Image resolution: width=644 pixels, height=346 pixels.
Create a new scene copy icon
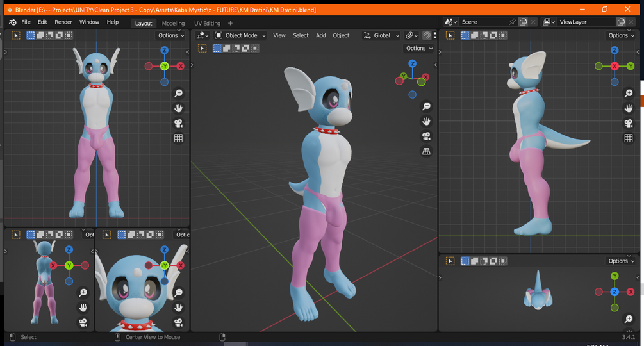tap(523, 22)
